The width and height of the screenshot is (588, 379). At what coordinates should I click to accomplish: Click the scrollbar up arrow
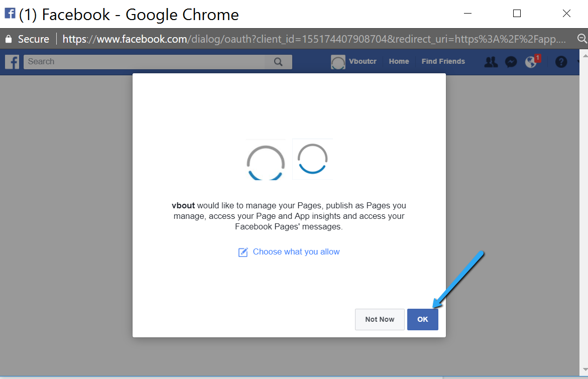coord(584,56)
